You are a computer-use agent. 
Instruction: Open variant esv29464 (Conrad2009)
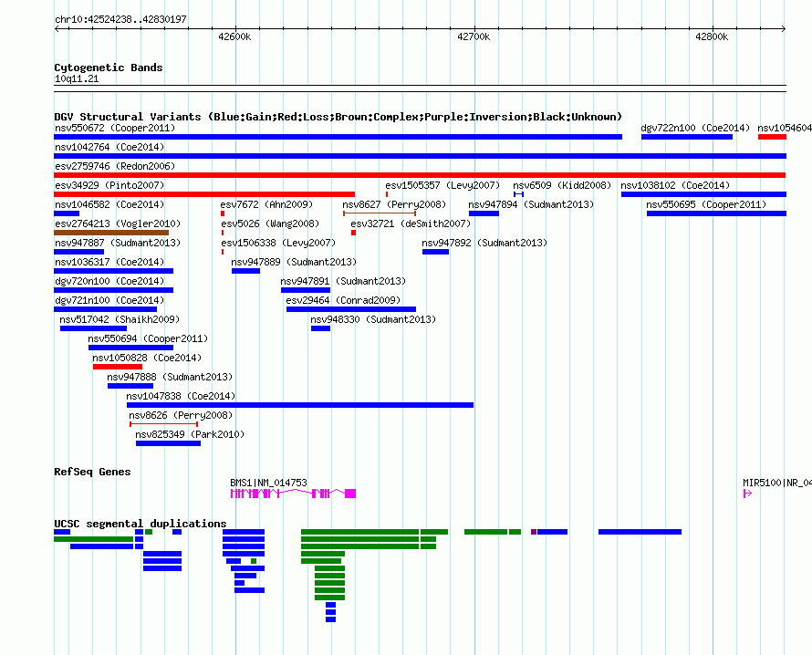pos(351,309)
